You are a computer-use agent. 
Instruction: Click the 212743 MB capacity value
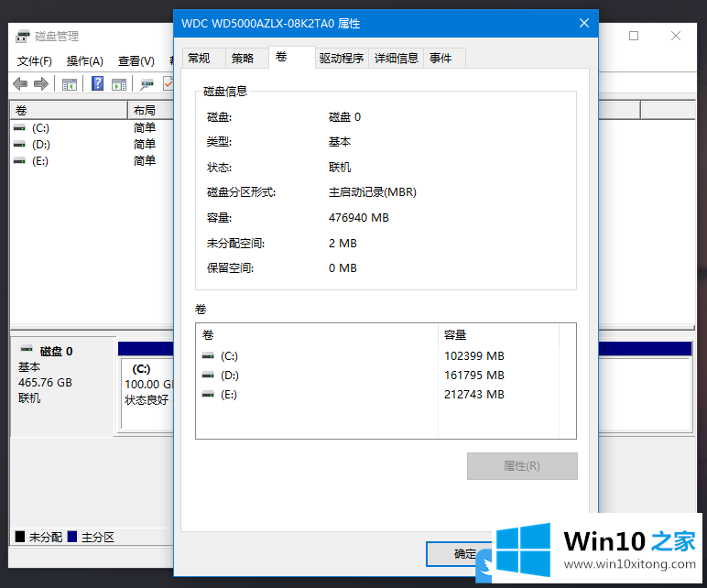point(473,395)
